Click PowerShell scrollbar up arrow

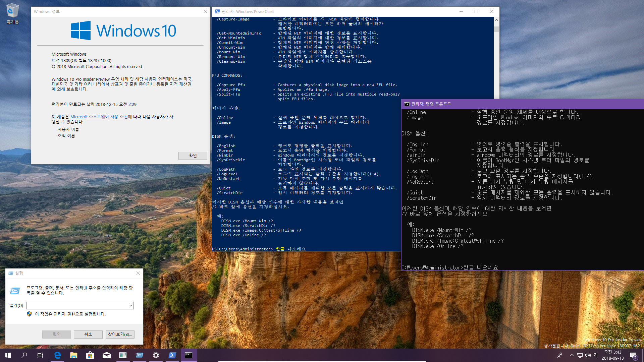click(496, 20)
